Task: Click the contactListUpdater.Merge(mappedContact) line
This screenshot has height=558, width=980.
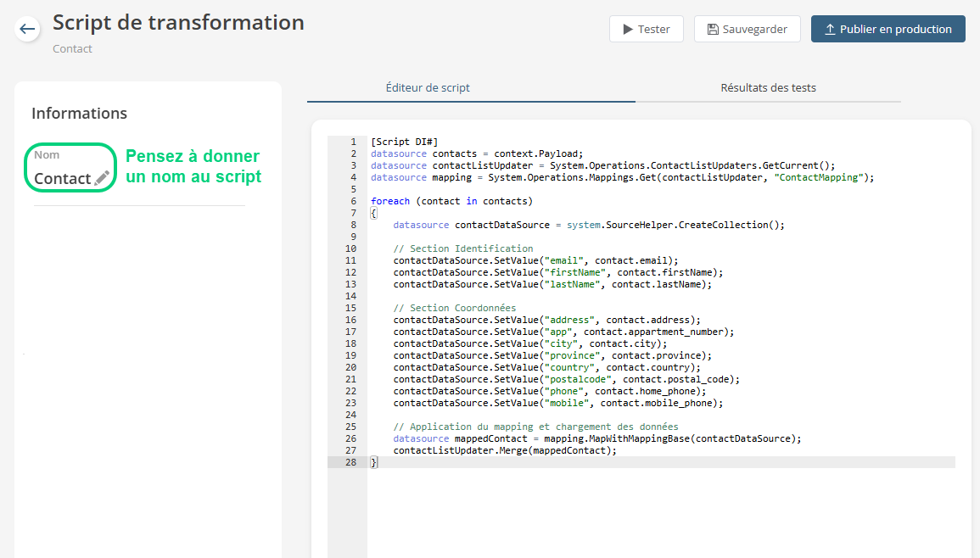Action: pyautogui.click(x=505, y=450)
